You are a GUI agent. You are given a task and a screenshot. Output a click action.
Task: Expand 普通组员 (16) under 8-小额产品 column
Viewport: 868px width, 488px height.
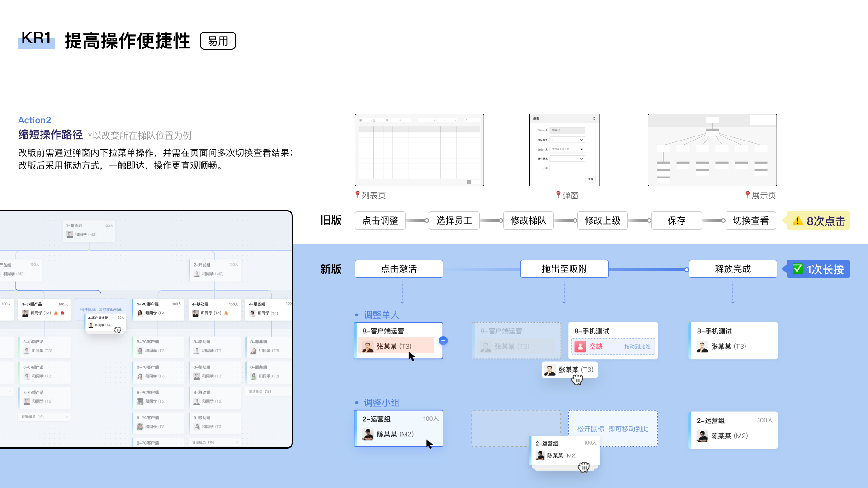66,417
